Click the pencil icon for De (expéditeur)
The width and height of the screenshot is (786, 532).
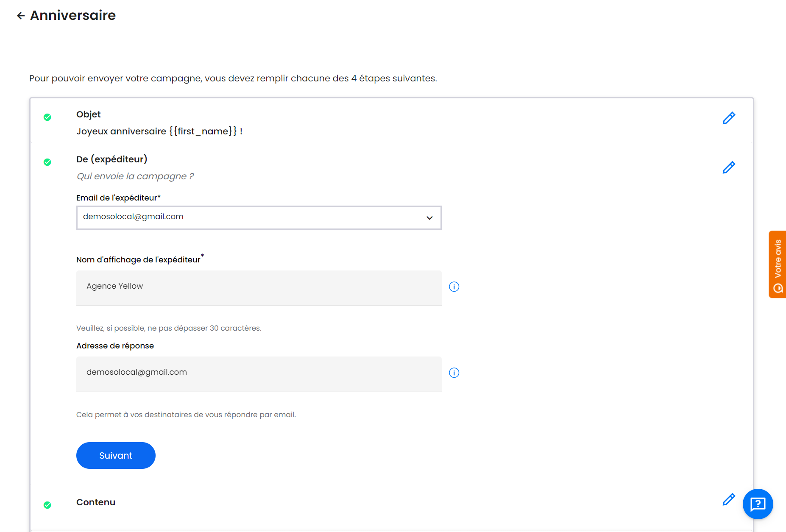tap(729, 167)
